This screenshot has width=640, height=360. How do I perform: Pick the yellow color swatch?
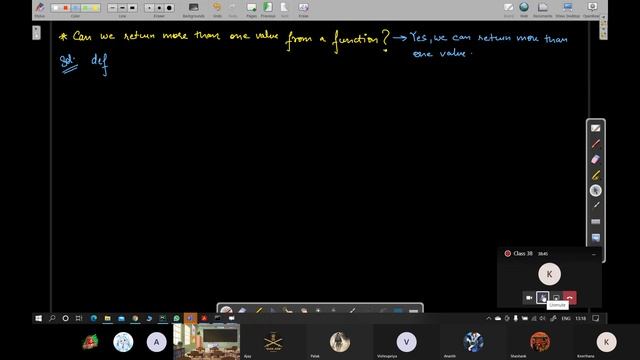tap(95, 8)
